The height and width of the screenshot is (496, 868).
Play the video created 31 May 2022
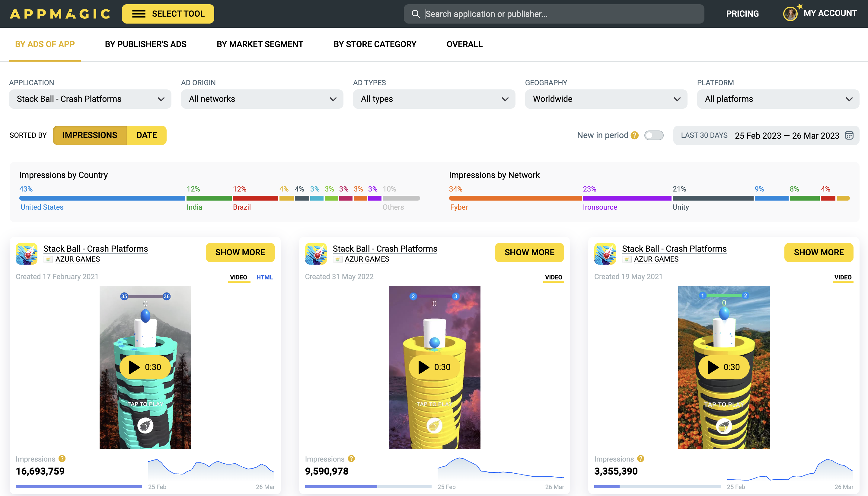(x=434, y=367)
